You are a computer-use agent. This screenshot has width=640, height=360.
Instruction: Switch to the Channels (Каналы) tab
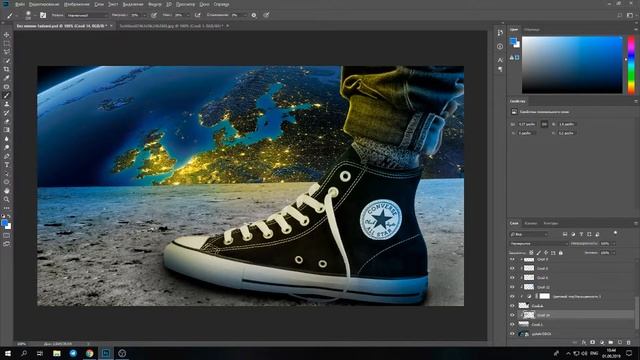click(x=531, y=223)
